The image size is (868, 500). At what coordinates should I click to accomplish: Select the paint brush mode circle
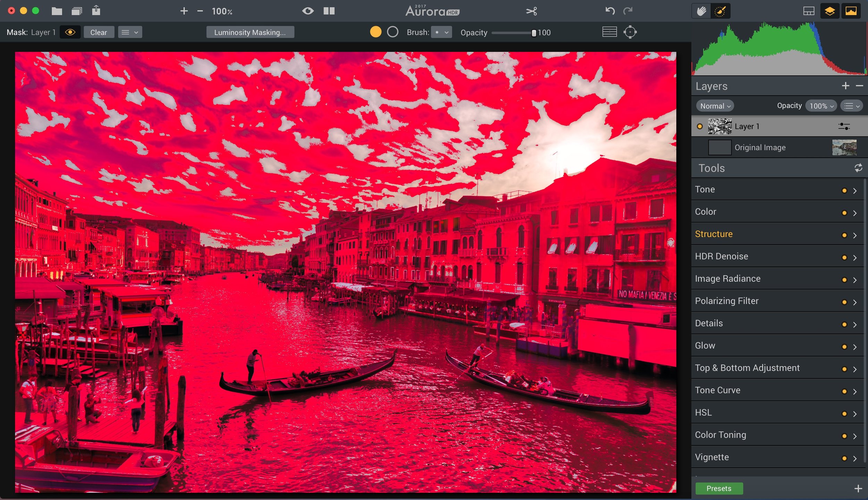pyautogui.click(x=376, y=32)
